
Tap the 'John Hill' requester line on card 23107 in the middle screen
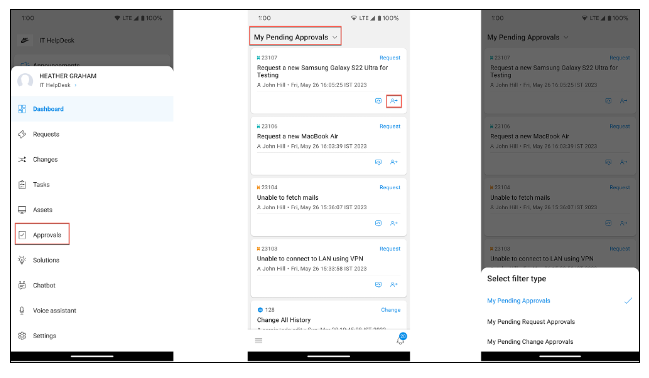pos(312,85)
